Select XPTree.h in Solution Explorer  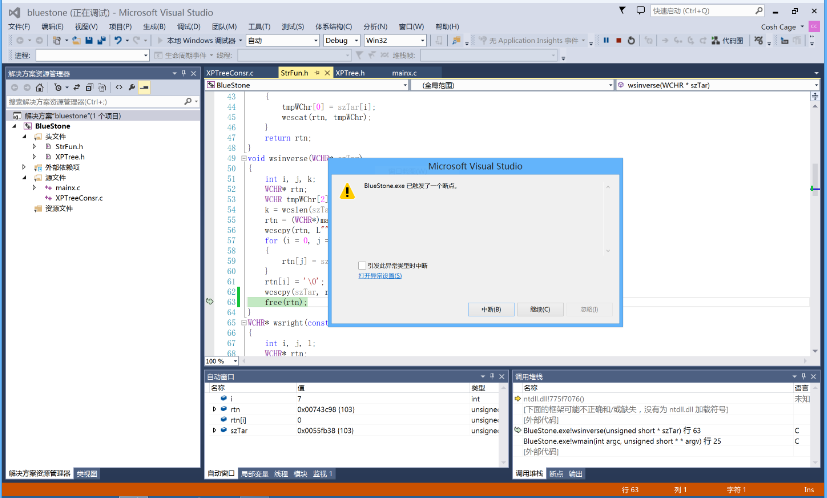click(70, 157)
